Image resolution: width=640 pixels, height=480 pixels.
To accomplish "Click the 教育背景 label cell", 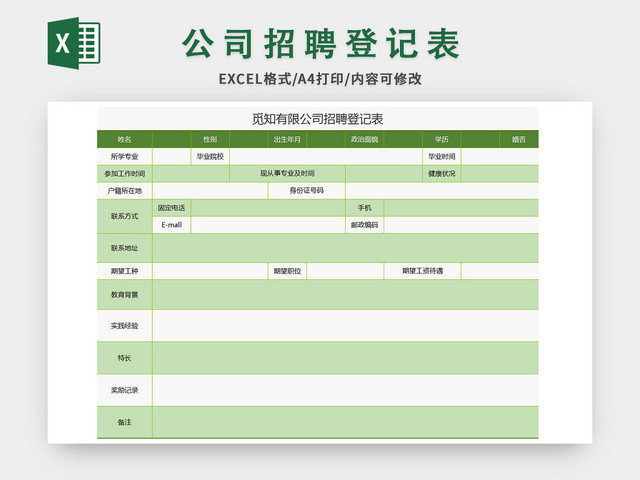I will [x=124, y=295].
